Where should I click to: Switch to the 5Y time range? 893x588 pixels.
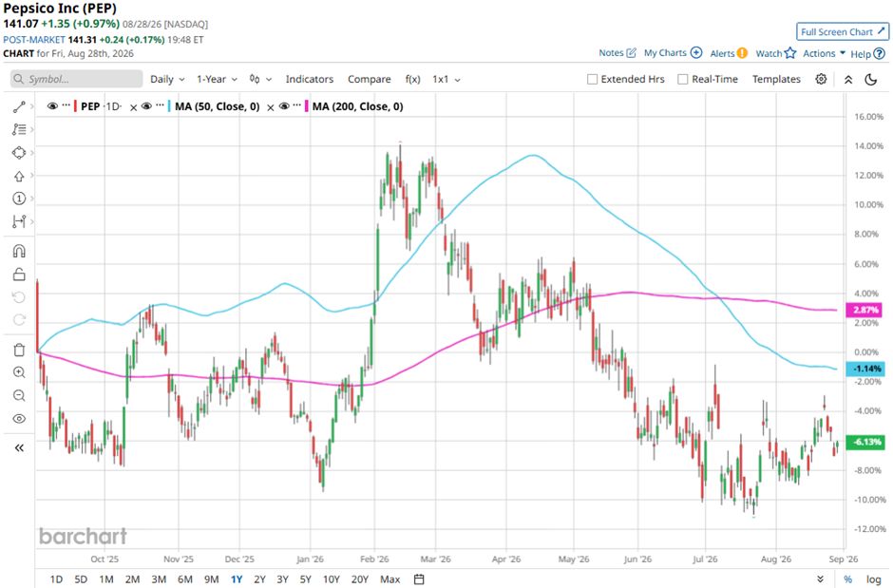(306, 579)
